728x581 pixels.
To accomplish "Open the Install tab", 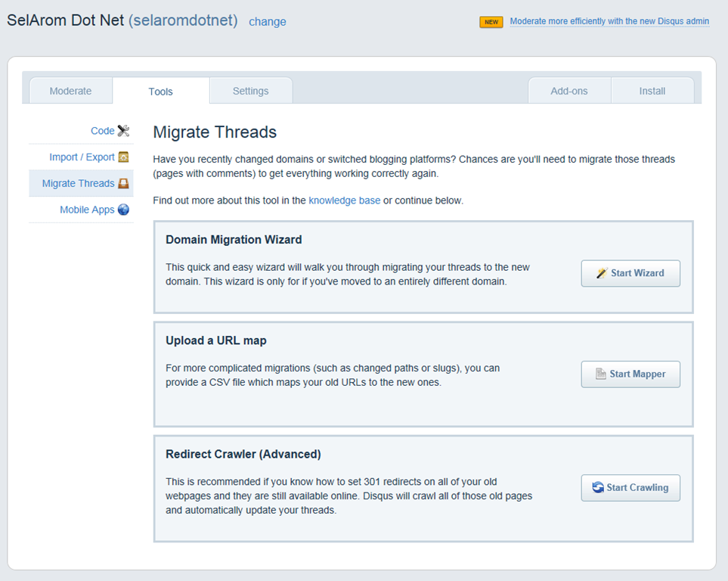I will click(652, 91).
